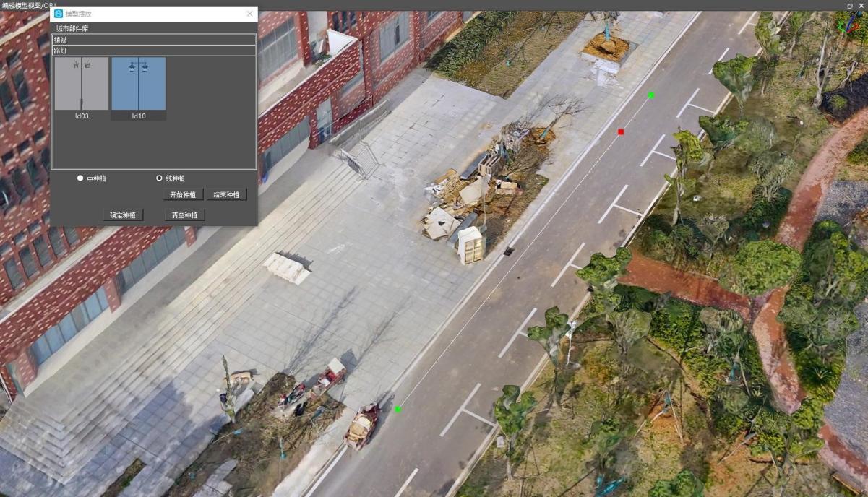Click the 城市部件库 library header

tap(72, 29)
